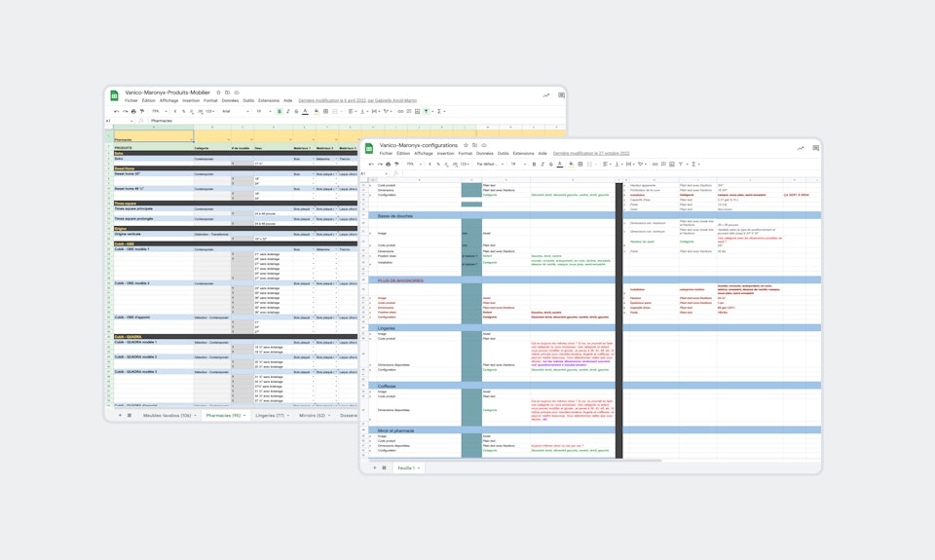
Task: Star the Vanico-Maronyx-Produits-Mobilier document
Action: 217,93
